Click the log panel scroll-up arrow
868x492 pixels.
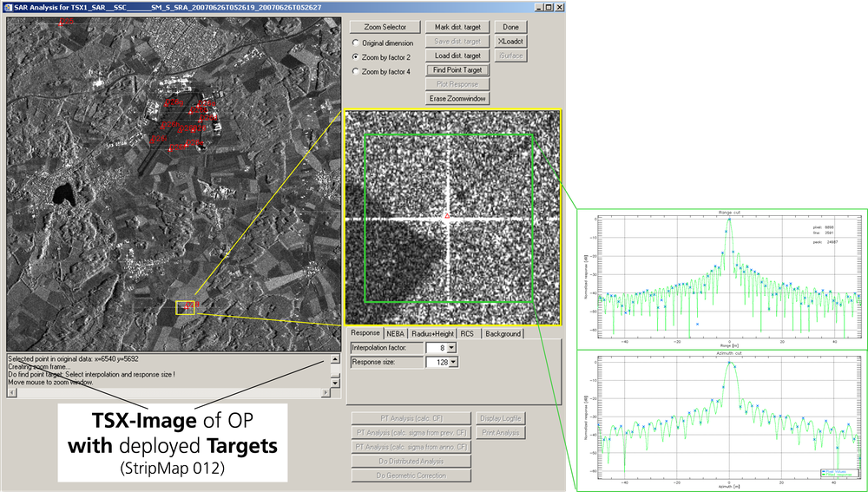point(333,359)
